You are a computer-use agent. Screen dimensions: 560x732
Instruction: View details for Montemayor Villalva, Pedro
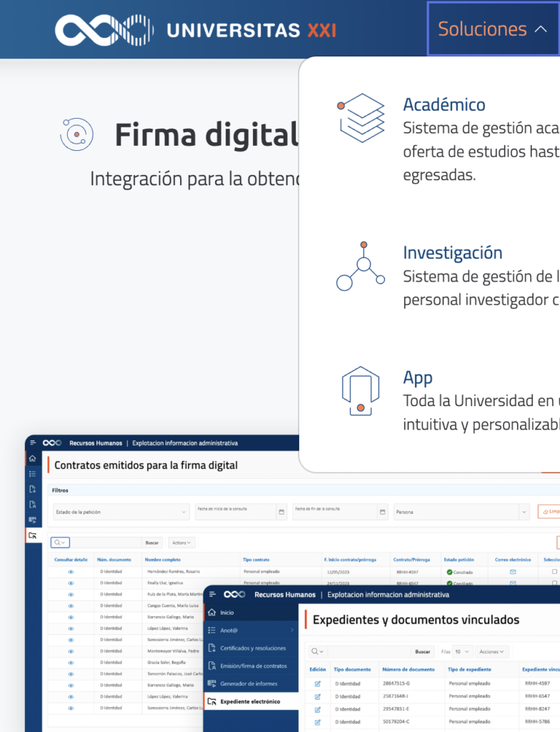click(71, 651)
